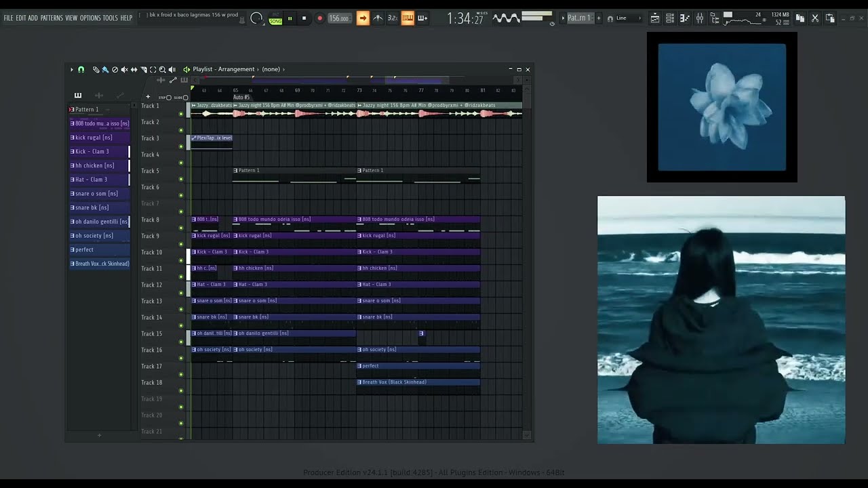Open the pattern selector Pat..rn 1
The width and height of the screenshot is (868, 488).
coord(580,18)
